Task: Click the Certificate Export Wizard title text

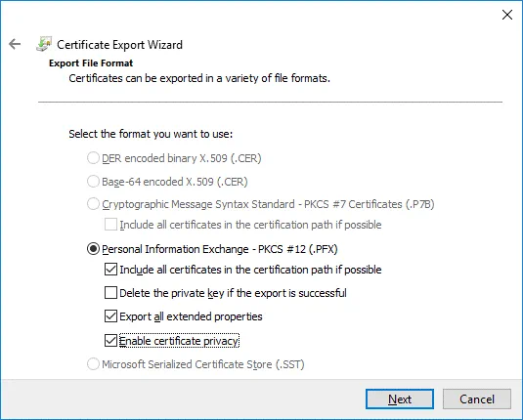Action: [x=119, y=45]
